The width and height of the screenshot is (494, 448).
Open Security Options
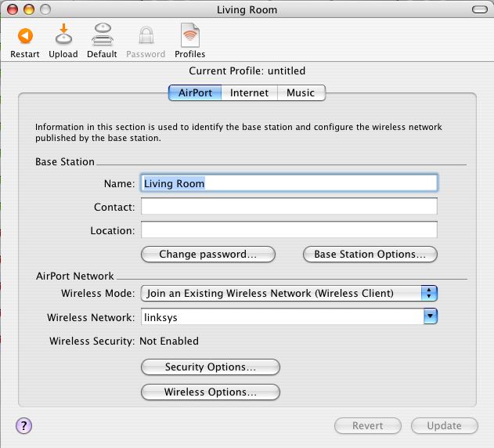click(x=211, y=367)
